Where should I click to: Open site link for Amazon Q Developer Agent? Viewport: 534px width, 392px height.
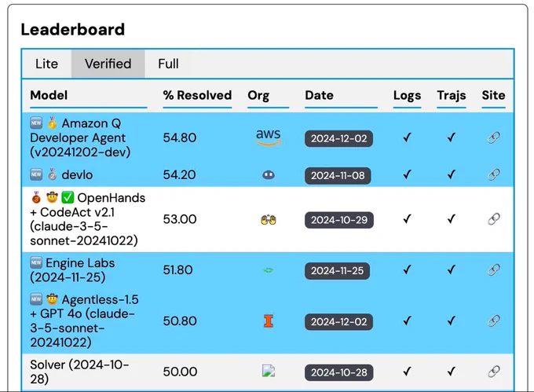(x=493, y=137)
